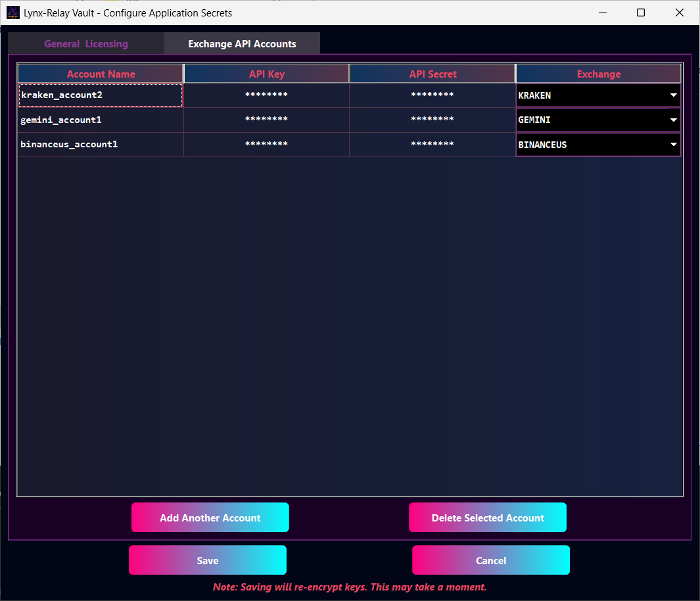
Task: Open the KRAKEN exchange dropdown
Action: [x=673, y=95]
